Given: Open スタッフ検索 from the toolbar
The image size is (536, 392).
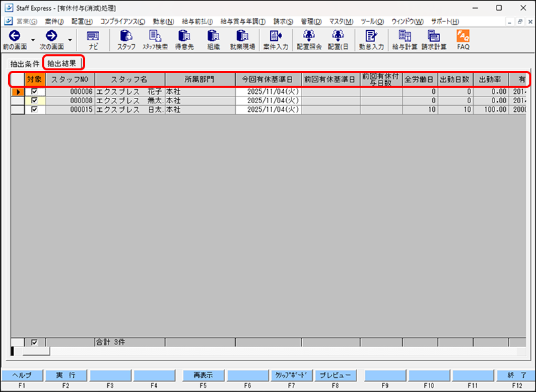Looking at the screenshot, I should 155,40.
